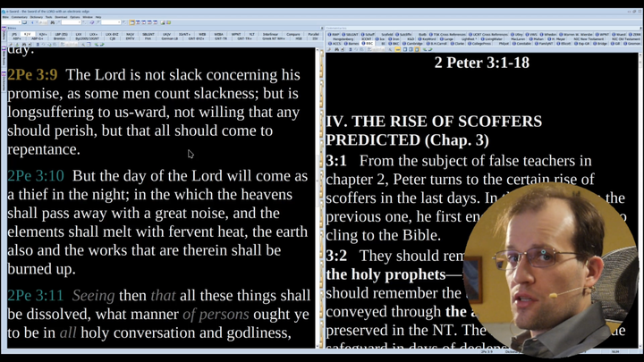Open the Tools menu
The width and height of the screenshot is (644, 362).
(x=48, y=17)
